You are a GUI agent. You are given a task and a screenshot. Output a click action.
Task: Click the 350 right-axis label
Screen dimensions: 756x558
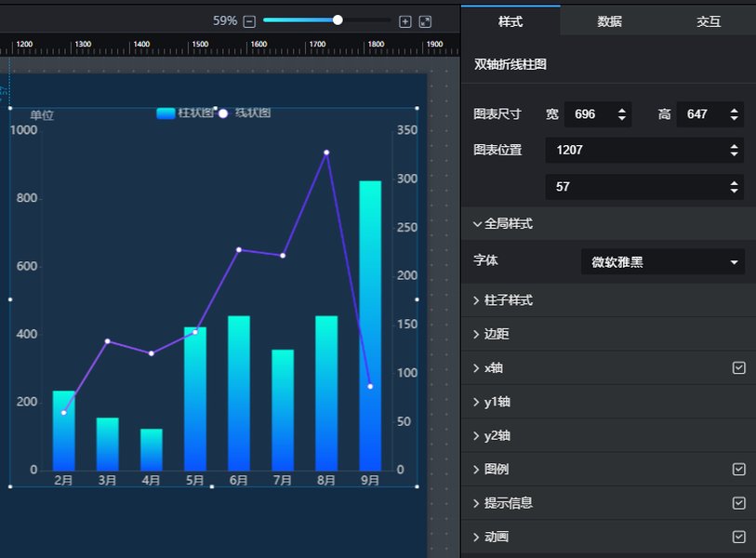point(407,130)
